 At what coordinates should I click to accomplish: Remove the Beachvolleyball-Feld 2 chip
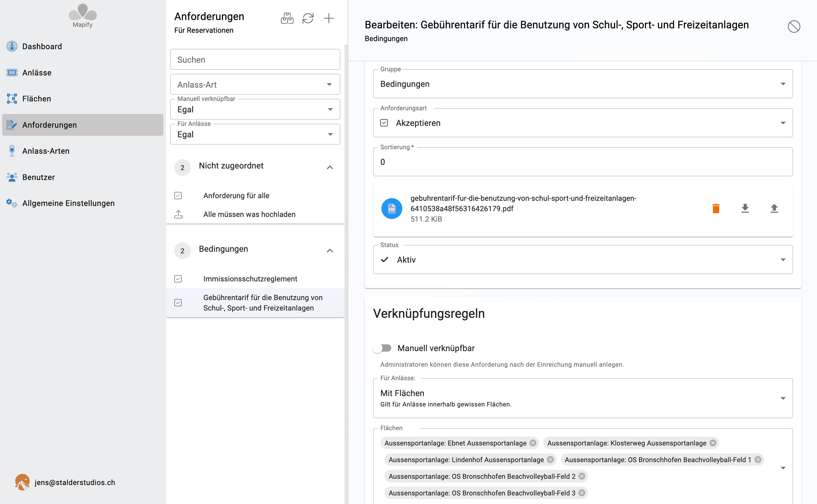click(x=582, y=476)
